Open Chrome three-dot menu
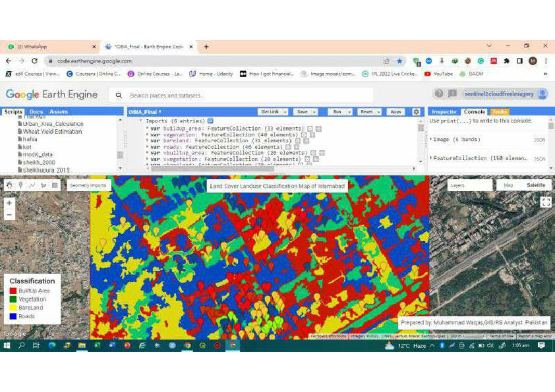Viewport: 555px width, 392px height. (546, 61)
